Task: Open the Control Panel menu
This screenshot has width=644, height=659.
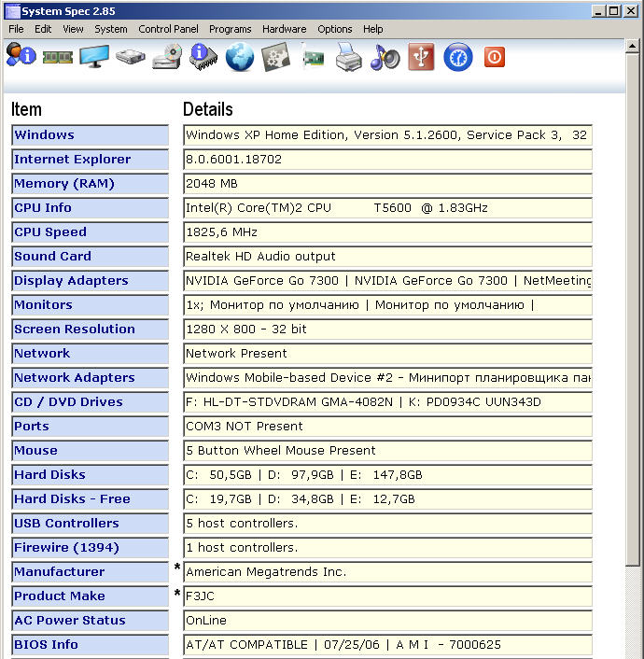Action: tap(168, 29)
